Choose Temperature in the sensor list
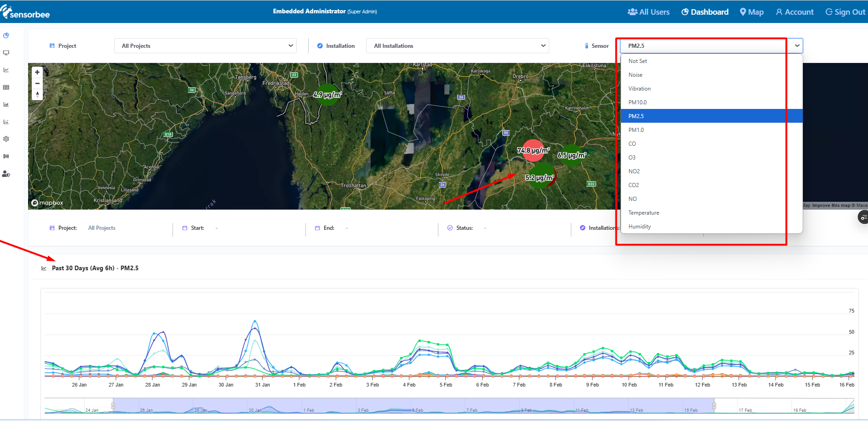Screen dimensions: 868x421 (644, 213)
